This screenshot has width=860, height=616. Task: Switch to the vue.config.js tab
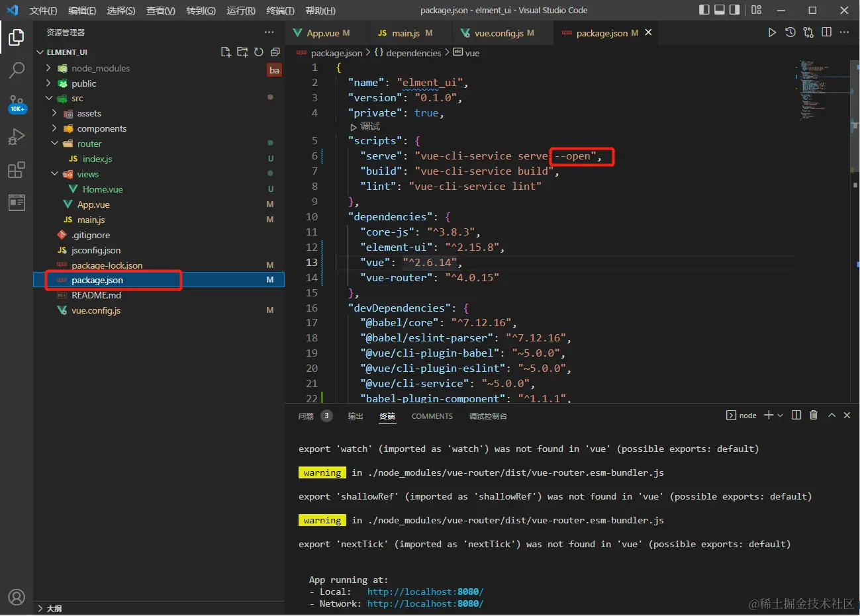(499, 33)
